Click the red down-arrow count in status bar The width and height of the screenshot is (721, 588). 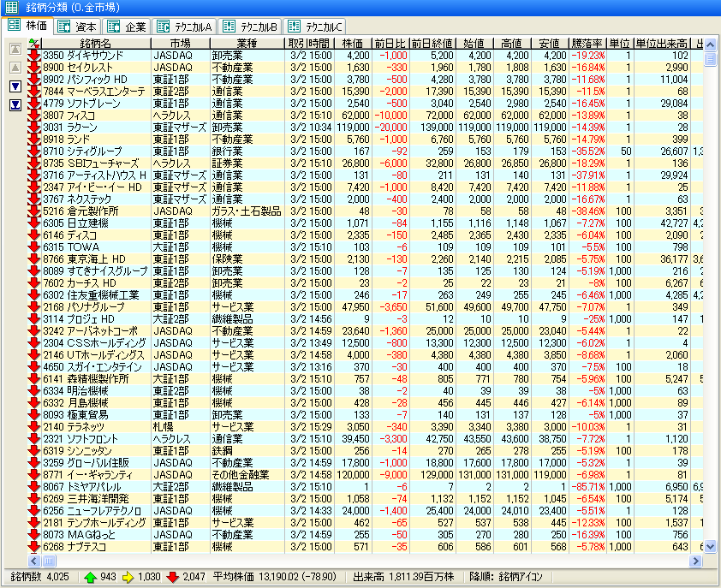click(x=188, y=576)
